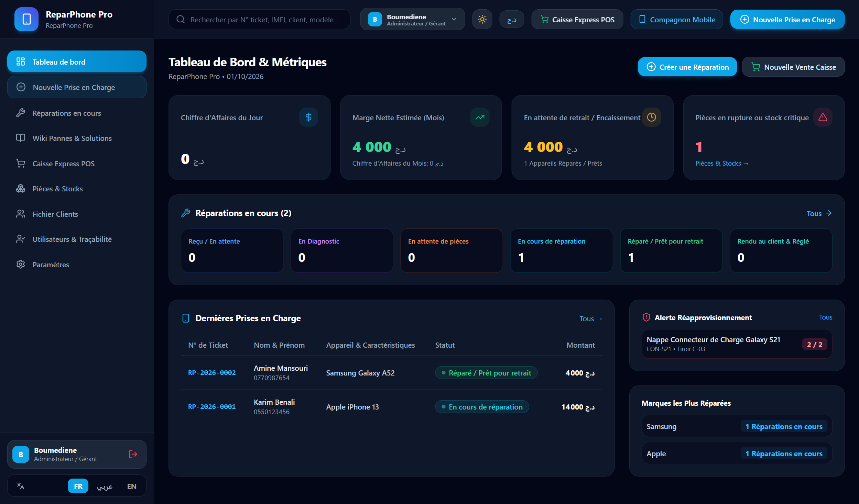Click Compagnon Mobile button
The image size is (859, 504).
click(x=677, y=20)
